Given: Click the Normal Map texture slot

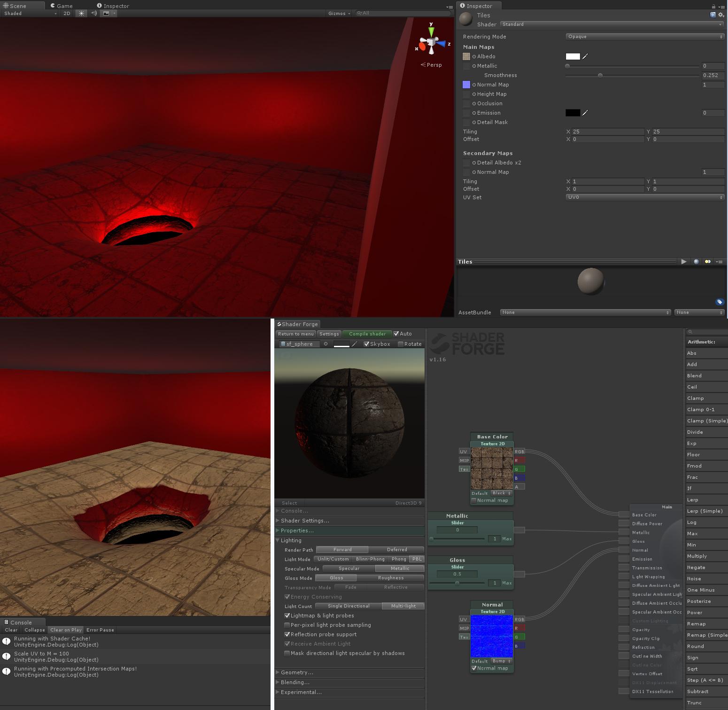Looking at the screenshot, I should pyautogui.click(x=466, y=85).
